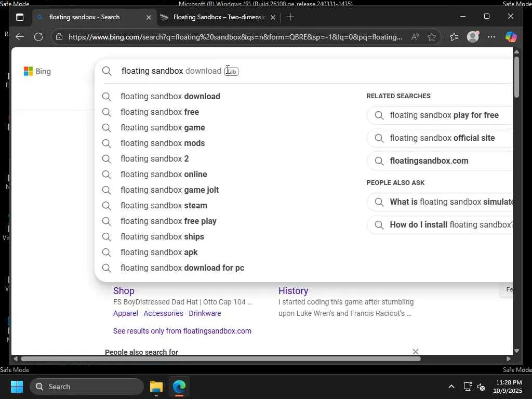Click Microsoft Edge taskbar icon
532x399 pixels.
tap(179, 387)
